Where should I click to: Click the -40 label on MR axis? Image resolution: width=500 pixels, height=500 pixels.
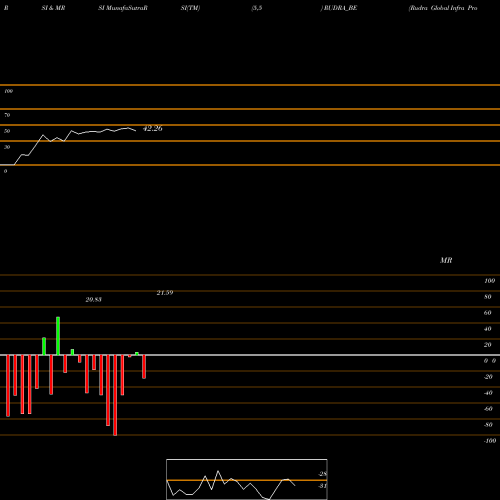(x=488, y=393)
